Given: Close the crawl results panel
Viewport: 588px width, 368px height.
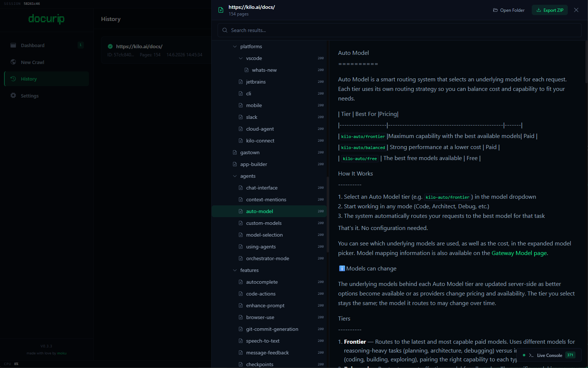Looking at the screenshot, I should click(x=576, y=10).
